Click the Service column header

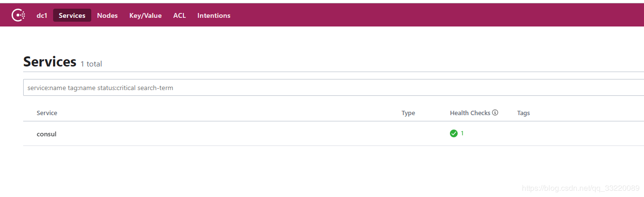click(47, 113)
